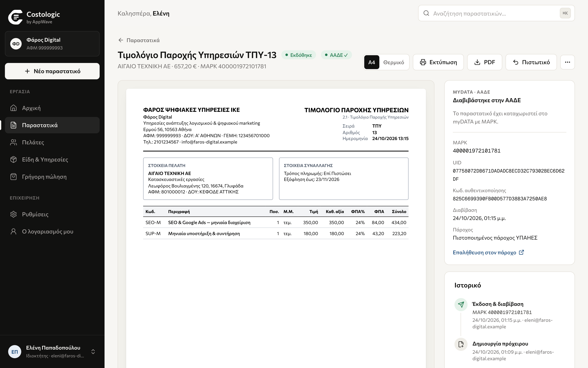Viewport: 588px width, 368px height.
Task: Click the Εκδόθηκε status badge
Action: (x=299, y=55)
